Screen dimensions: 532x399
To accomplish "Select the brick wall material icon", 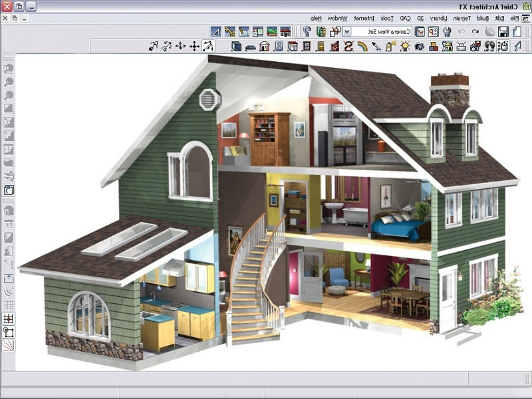I will [x=334, y=47].
